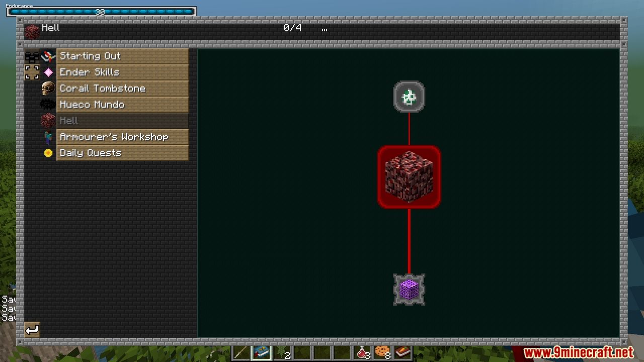Click the Hell title text

(x=51, y=28)
